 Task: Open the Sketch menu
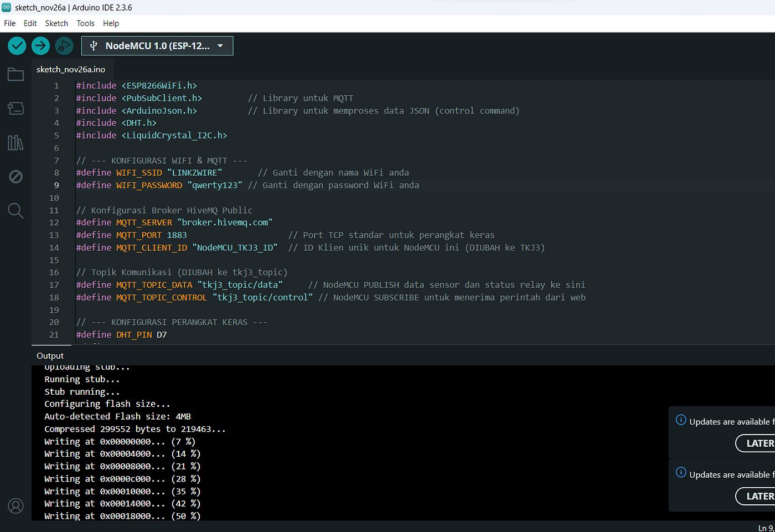click(x=56, y=23)
